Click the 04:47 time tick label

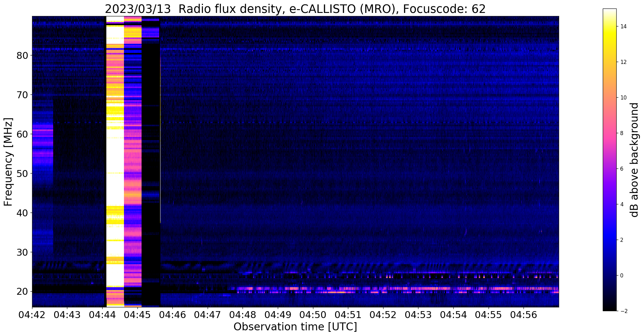208,315
